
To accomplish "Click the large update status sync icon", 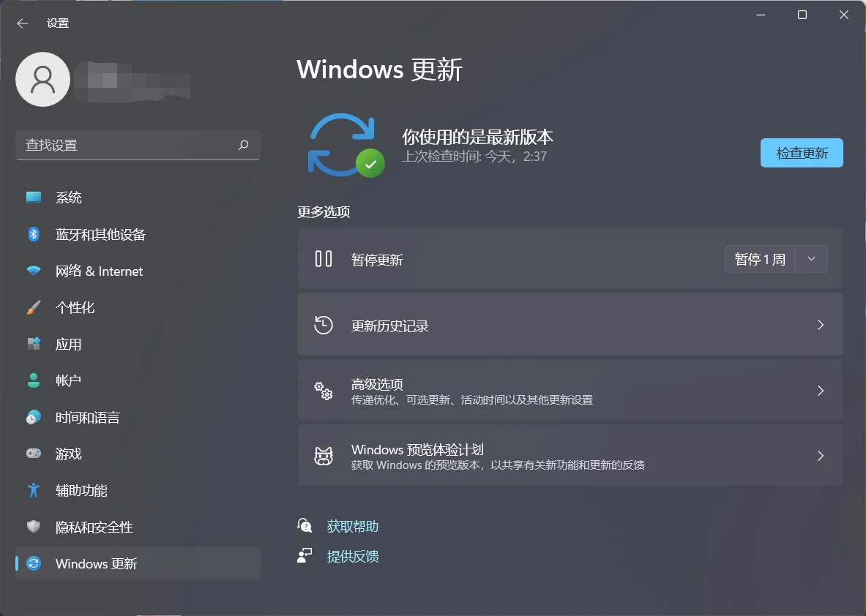I will pyautogui.click(x=346, y=145).
